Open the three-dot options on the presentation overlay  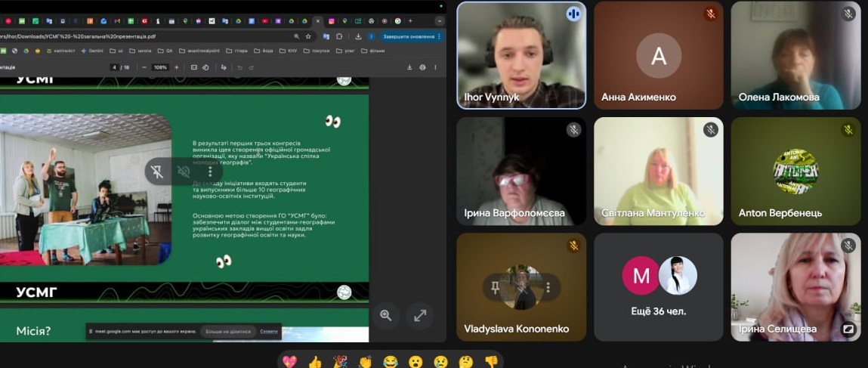[210, 172]
